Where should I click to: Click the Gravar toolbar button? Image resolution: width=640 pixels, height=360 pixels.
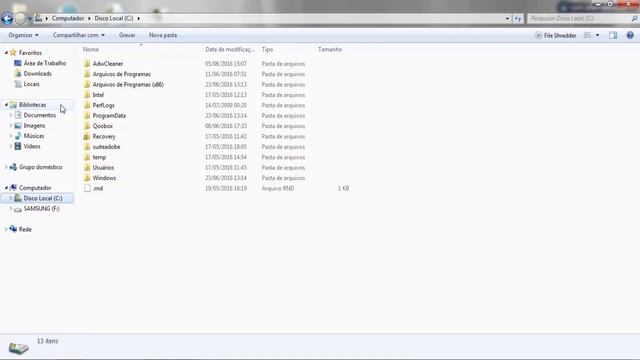coord(127,35)
